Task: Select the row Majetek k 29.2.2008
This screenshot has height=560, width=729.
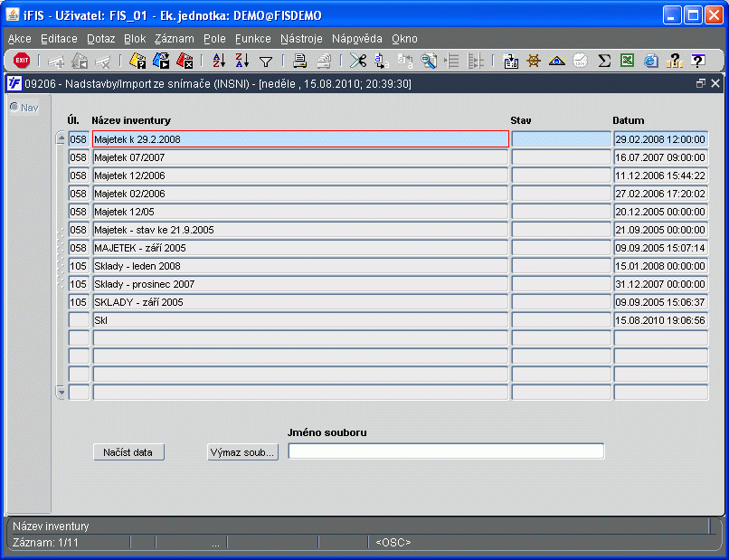Action: pyautogui.click(x=300, y=139)
